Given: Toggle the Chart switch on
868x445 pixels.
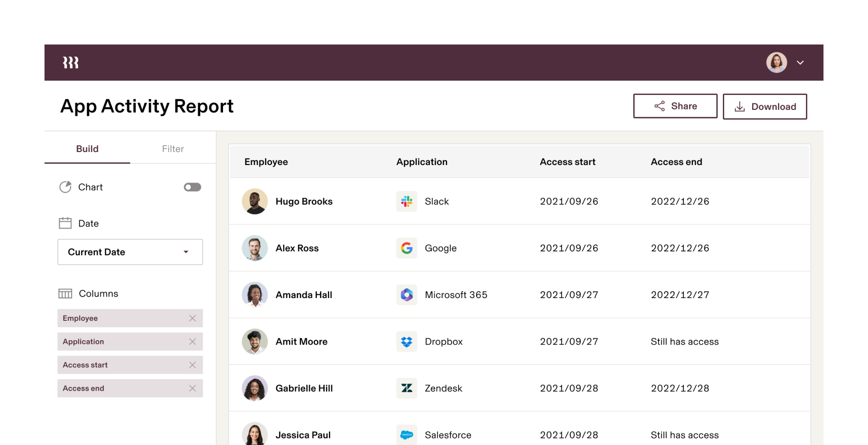Looking at the screenshot, I should (x=192, y=187).
